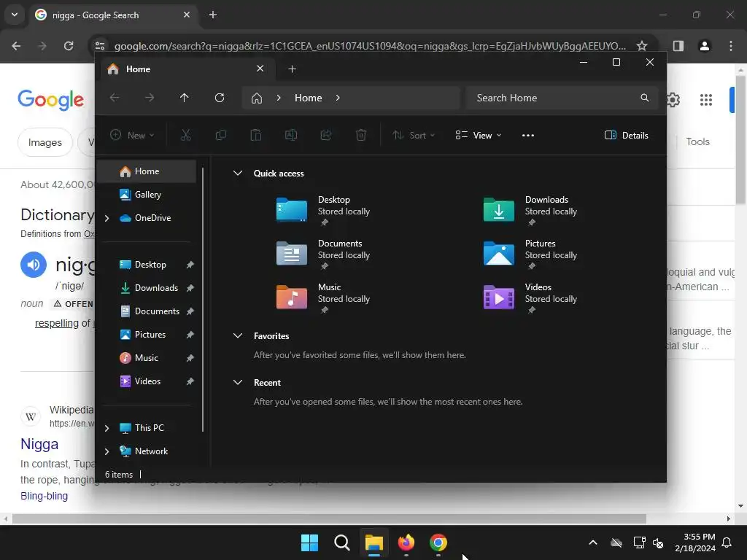Open the View dropdown in File Explorer
747x560 pixels.
coord(479,135)
